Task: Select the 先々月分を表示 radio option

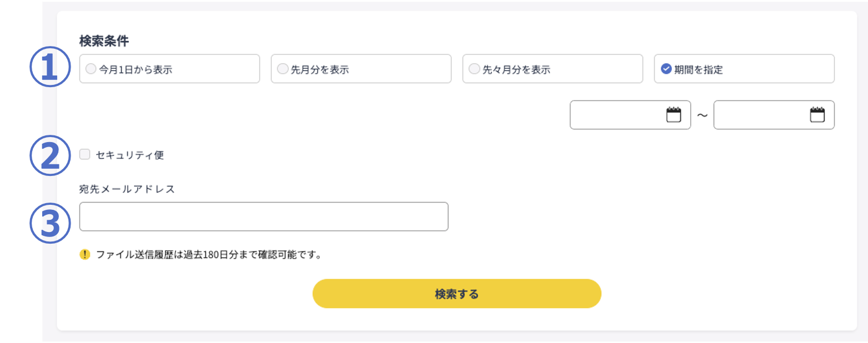Action: pos(474,69)
